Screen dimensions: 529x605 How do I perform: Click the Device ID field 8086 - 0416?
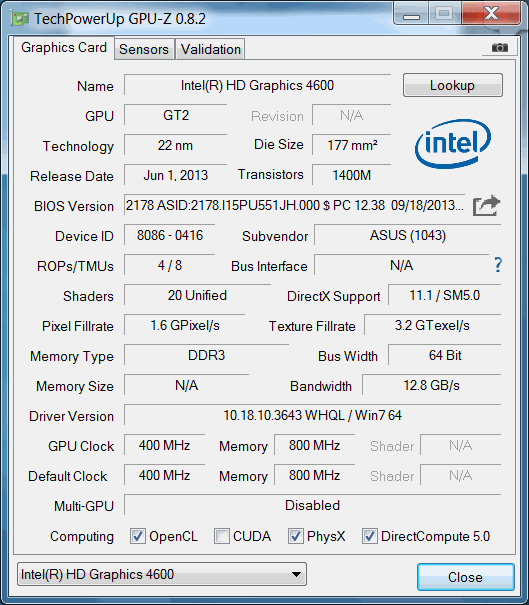tap(170, 235)
